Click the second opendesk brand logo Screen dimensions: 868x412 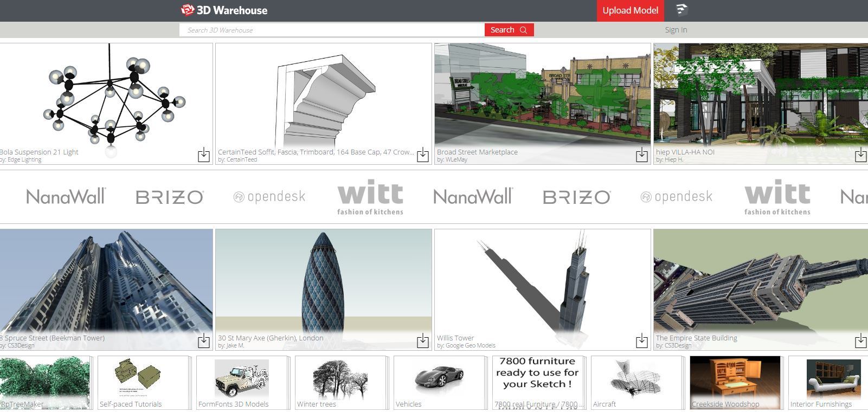(x=677, y=197)
